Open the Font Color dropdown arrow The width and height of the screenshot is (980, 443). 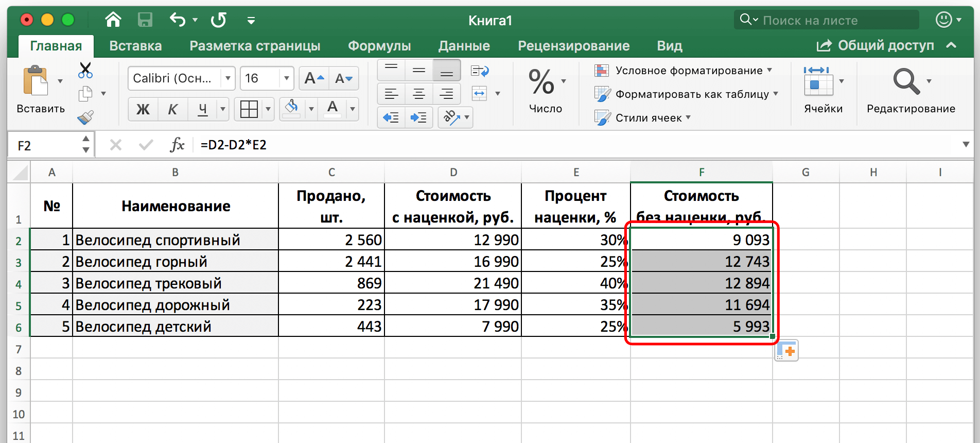tap(353, 109)
